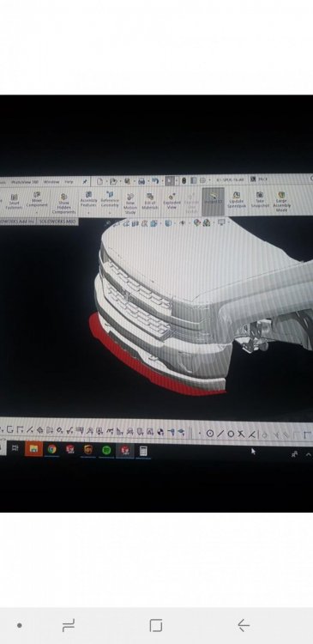
Task: Click the Exploded View tool
Action: (172, 200)
